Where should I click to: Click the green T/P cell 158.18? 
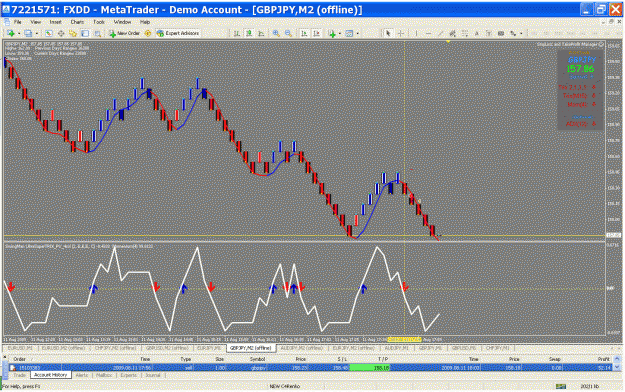click(x=369, y=368)
